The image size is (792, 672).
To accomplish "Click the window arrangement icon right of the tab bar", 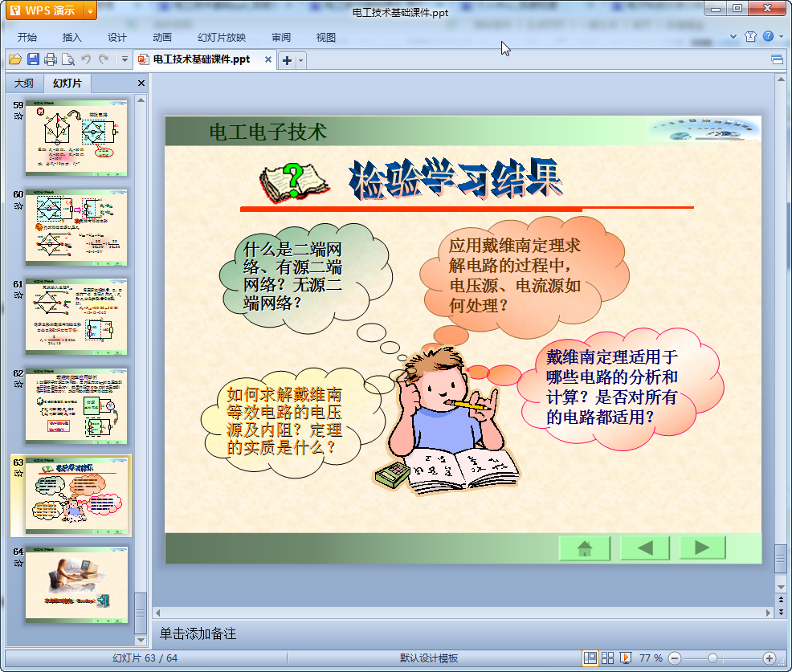I will pos(778,60).
